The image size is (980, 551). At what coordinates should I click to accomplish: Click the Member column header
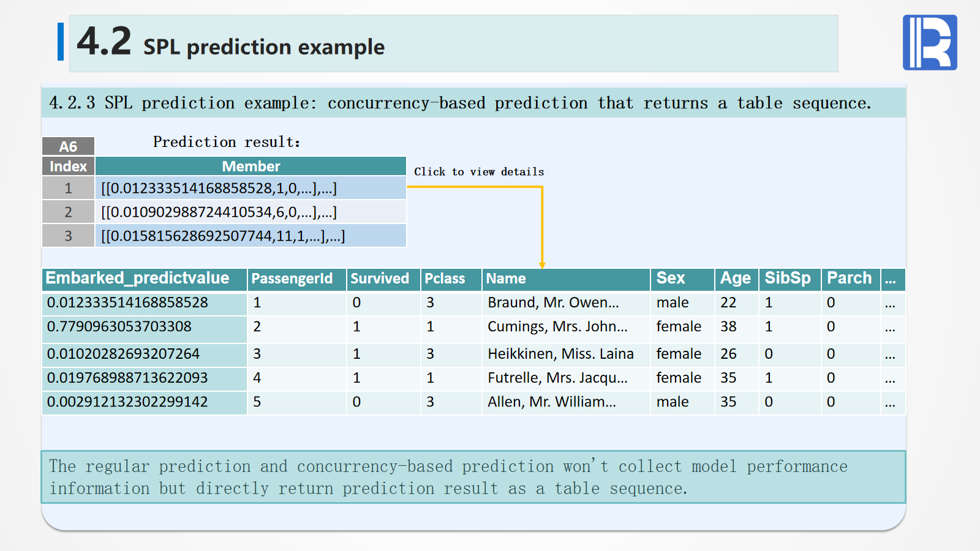coord(251,167)
